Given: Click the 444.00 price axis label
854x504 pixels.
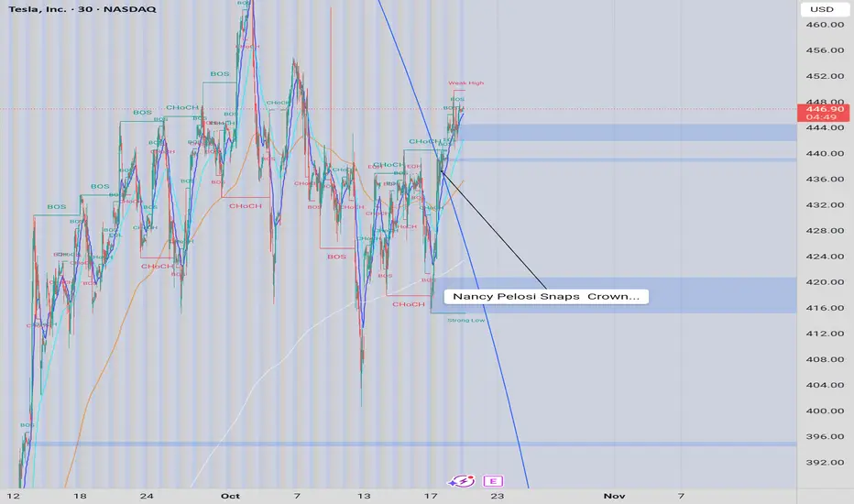Looking at the screenshot, I should pos(825,127).
